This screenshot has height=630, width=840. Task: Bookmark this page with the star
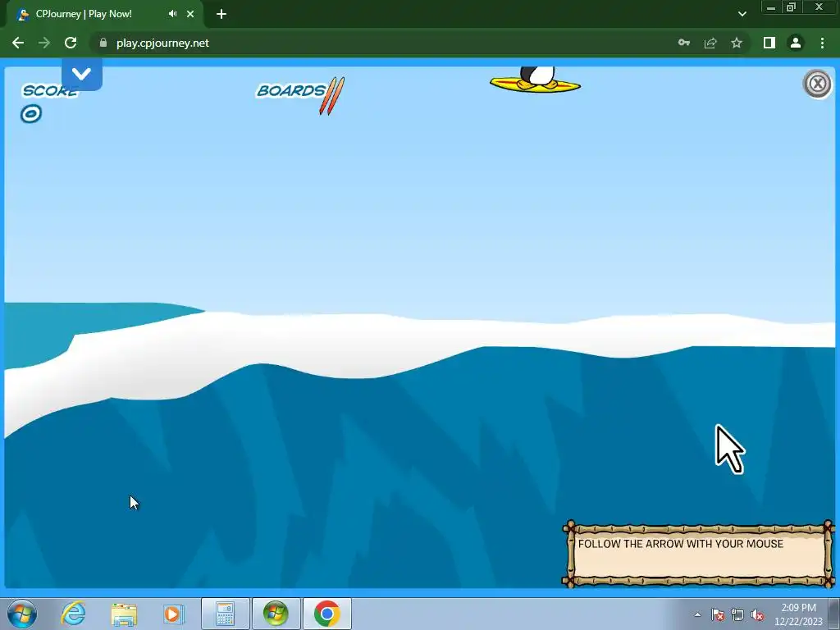[x=737, y=43]
